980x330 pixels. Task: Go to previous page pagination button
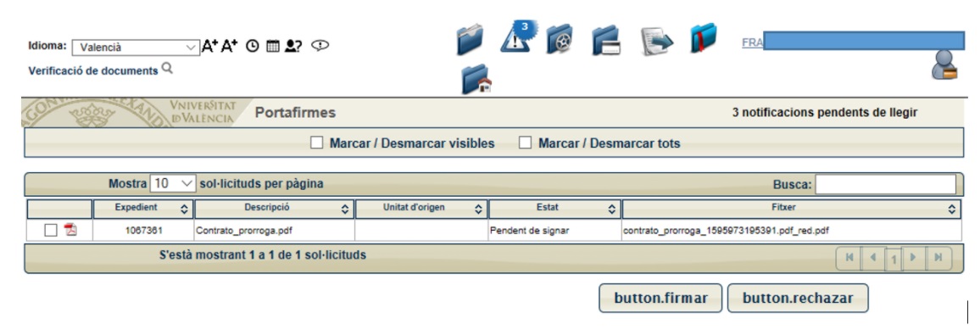873,258
